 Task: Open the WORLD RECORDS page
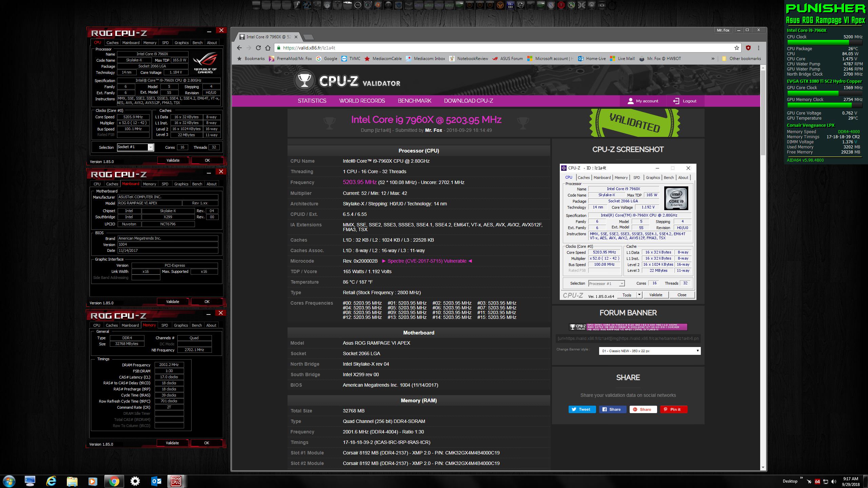362,101
